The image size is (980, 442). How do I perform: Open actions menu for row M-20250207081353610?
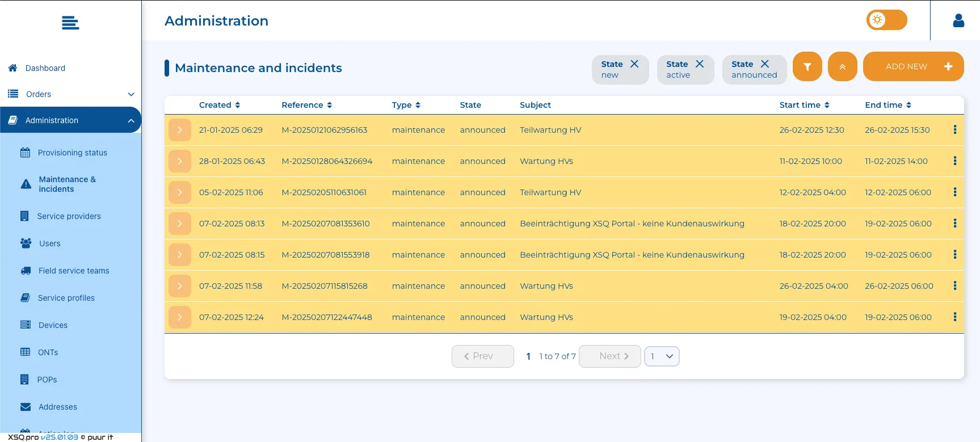(x=955, y=224)
